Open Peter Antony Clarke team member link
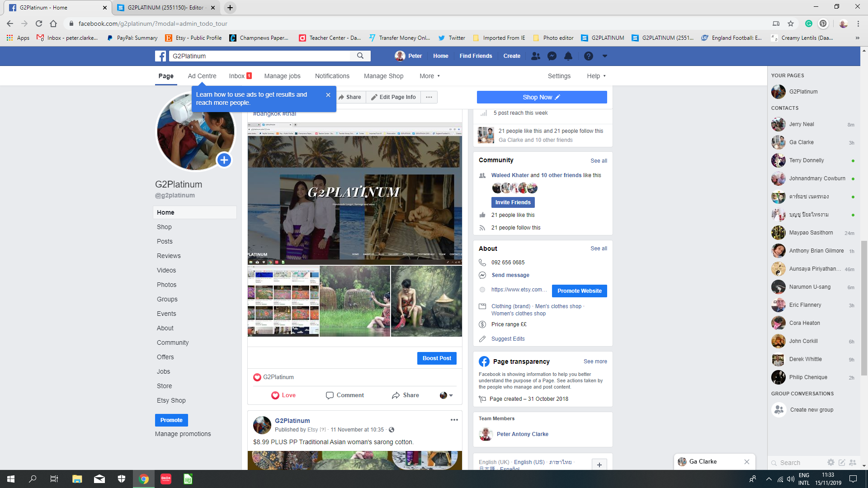The height and width of the screenshot is (488, 868). point(523,434)
